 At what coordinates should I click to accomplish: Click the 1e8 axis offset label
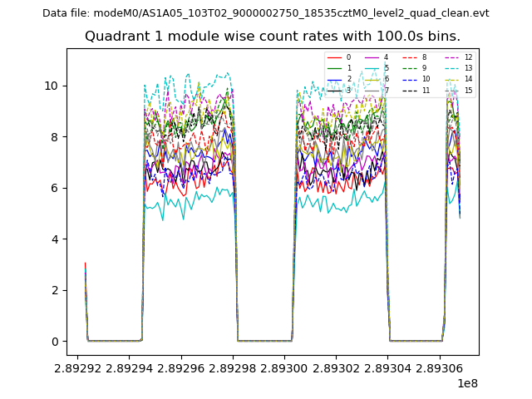(467, 383)
